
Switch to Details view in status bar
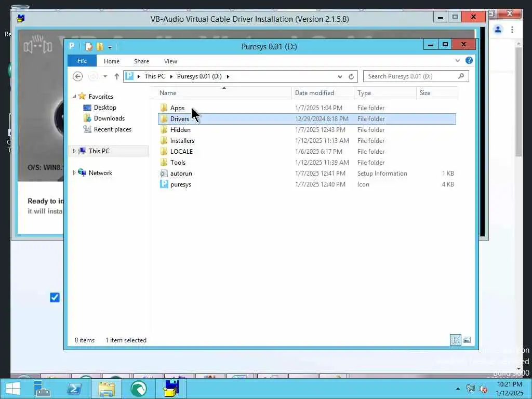click(455, 340)
